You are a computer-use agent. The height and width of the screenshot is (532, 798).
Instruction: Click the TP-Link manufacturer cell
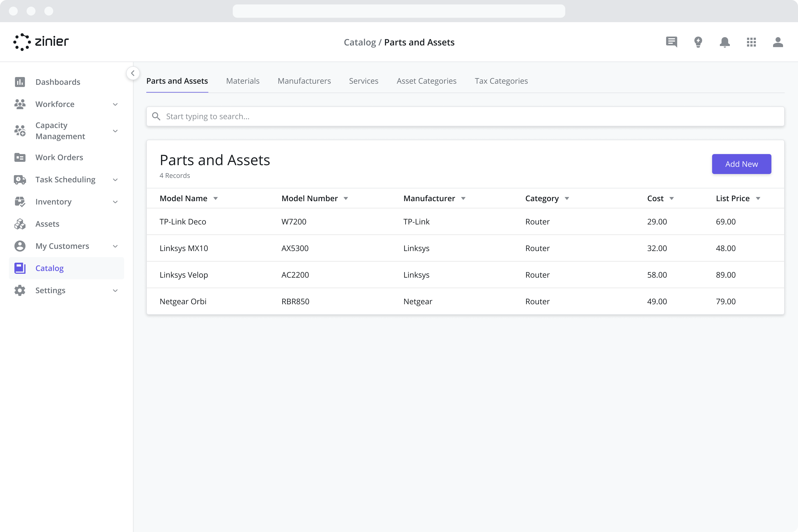[x=417, y=222]
